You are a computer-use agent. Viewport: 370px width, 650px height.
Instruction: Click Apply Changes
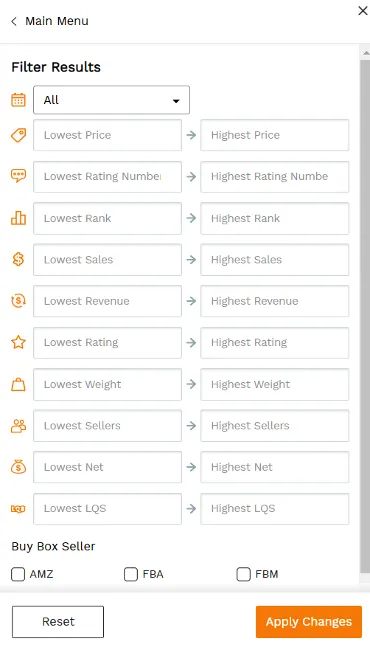309,622
